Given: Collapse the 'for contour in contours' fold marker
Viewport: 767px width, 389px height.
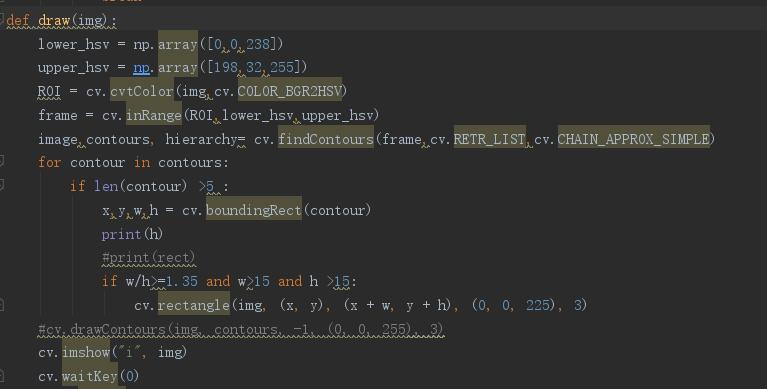Looking at the screenshot, I should (x=2, y=161).
